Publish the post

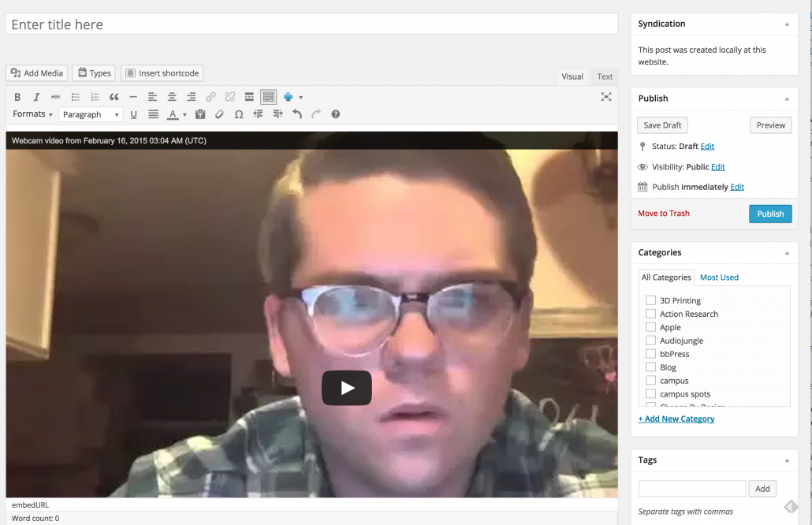[x=770, y=214]
